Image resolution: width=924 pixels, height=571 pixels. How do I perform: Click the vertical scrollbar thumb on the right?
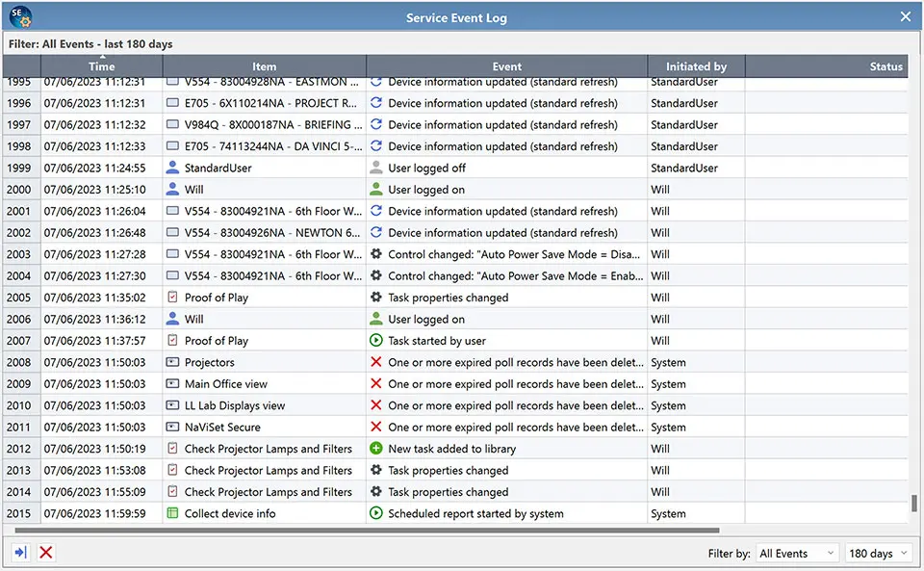point(915,501)
